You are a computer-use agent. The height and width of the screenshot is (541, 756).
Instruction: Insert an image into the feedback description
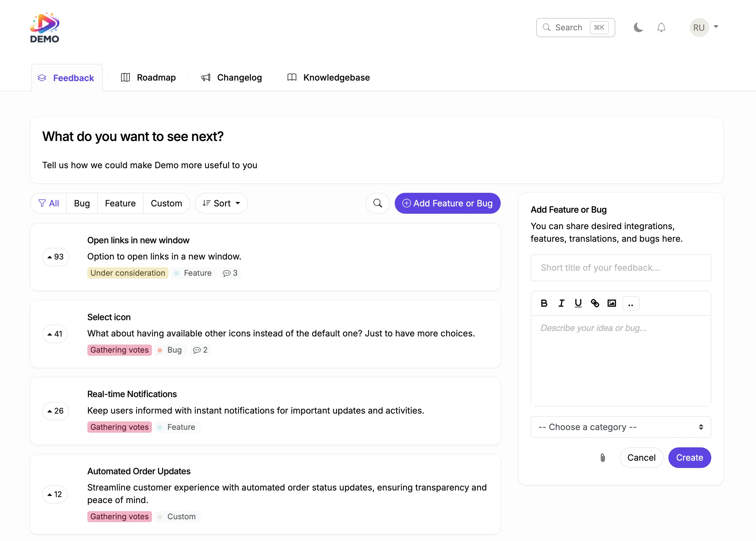click(612, 303)
